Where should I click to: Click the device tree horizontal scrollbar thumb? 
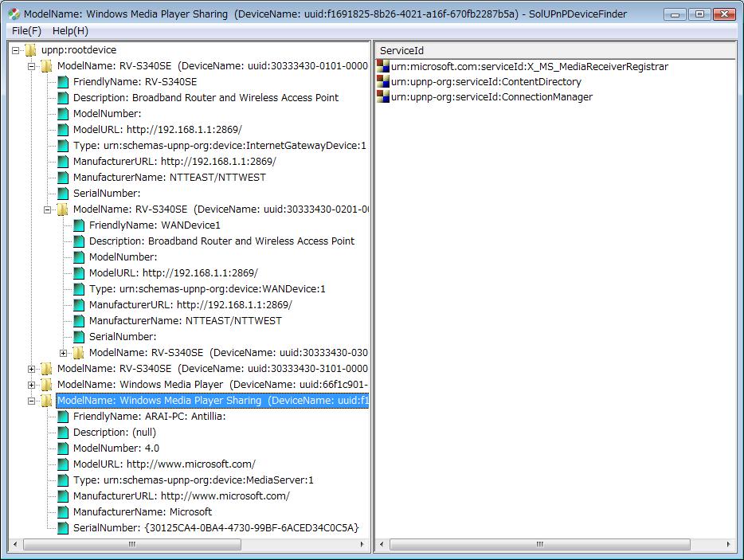(132, 544)
